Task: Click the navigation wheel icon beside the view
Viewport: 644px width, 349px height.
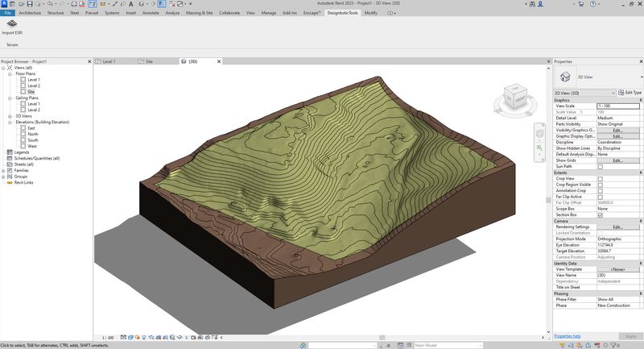Action: tap(539, 134)
